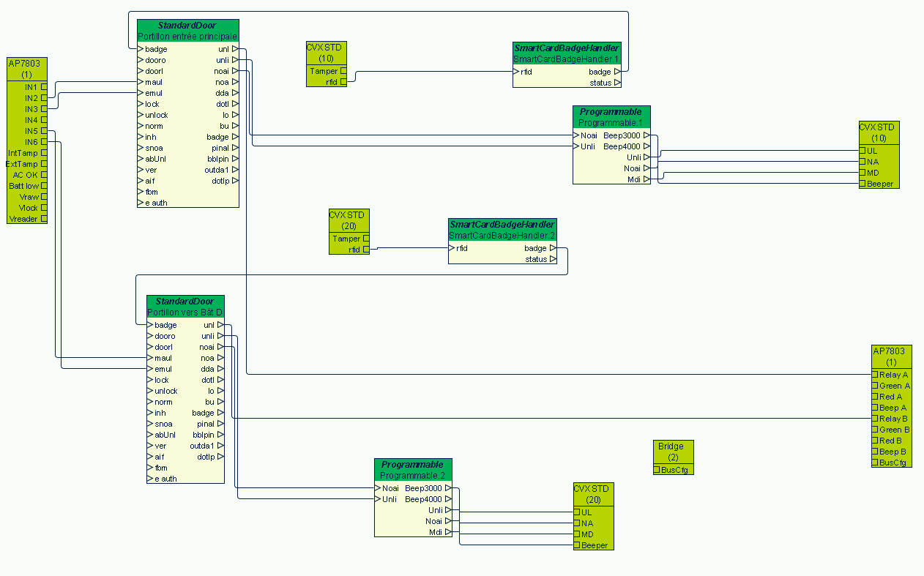The image size is (924, 576).
Task: Click Relay B port on AP7803 outputs
Action: tap(874, 419)
